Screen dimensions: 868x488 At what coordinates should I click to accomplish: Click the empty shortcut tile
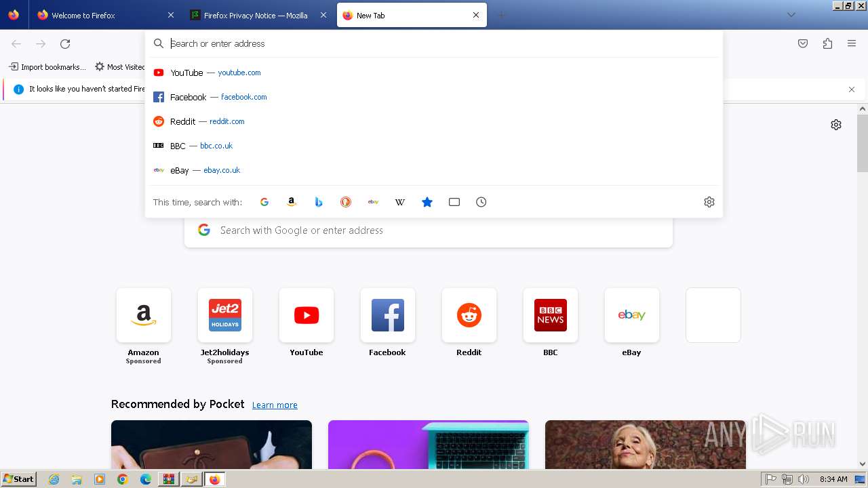[713, 315]
